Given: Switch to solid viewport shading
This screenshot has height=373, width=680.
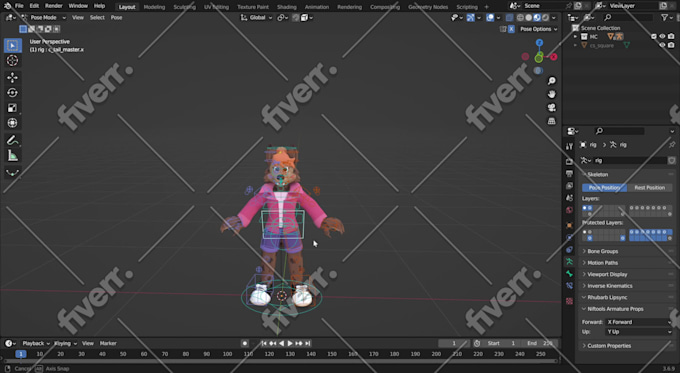Looking at the screenshot, I should [529, 18].
